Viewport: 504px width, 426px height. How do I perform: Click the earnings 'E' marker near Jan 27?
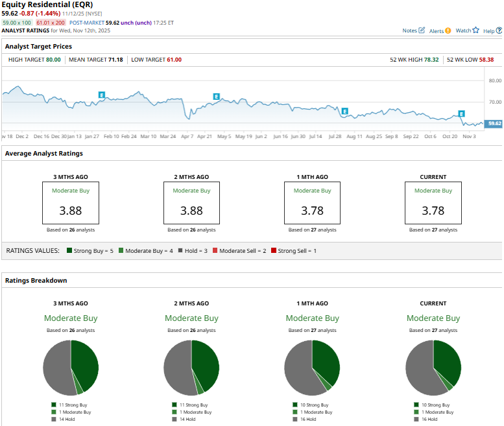(101, 95)
